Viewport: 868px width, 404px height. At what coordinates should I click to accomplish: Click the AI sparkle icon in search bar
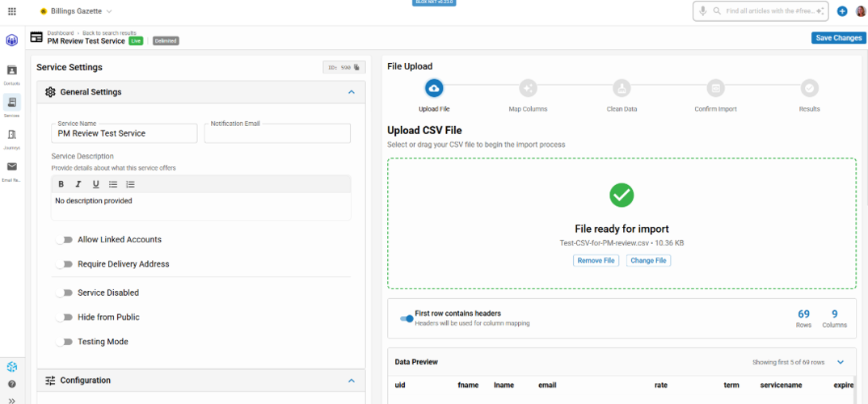click(820, 11)
